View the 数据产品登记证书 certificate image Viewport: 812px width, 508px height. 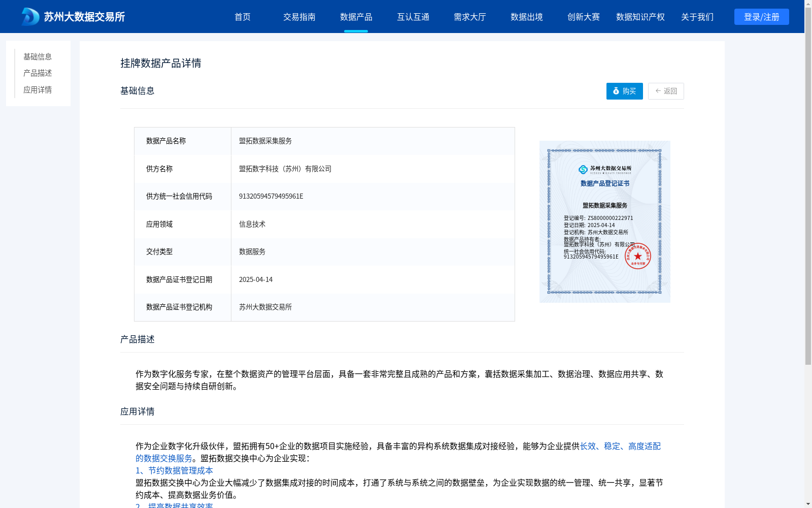click(x=605, y=221)
